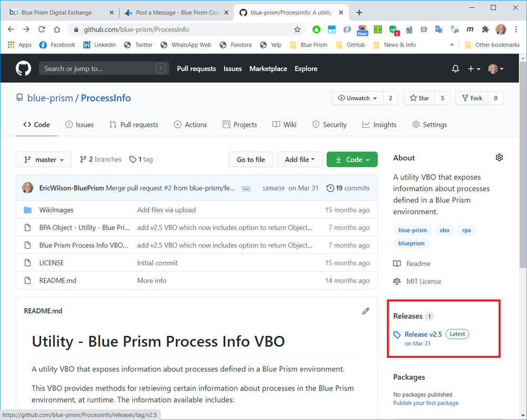Switch to Blue Prism Digital Exchange tab
Image resolution: width=527 pixels, height=420 pixels.
[56, 13]
